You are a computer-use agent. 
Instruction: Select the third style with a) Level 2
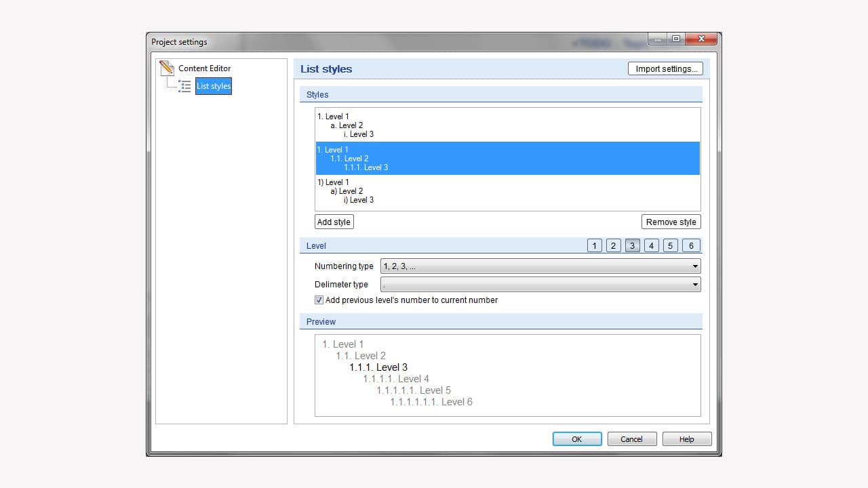pyautogui.click(x=507, y=191)
